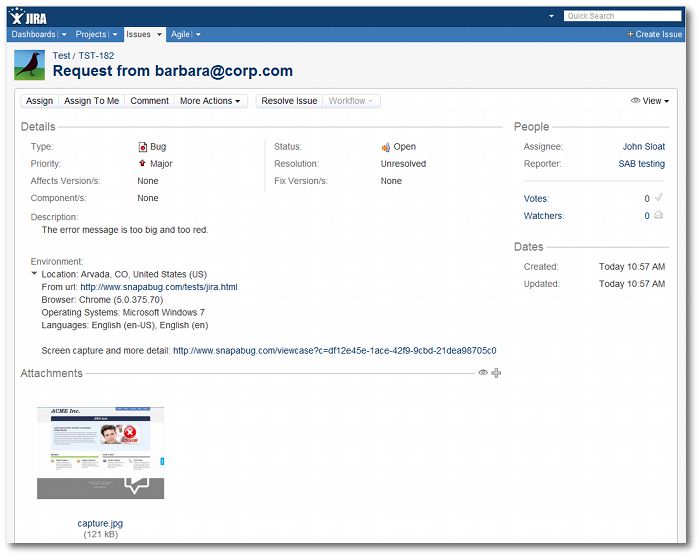This screenshot has height=557, width=700.
Task: Open assignee John Sloat profile
Action: [x=644, y=146]
